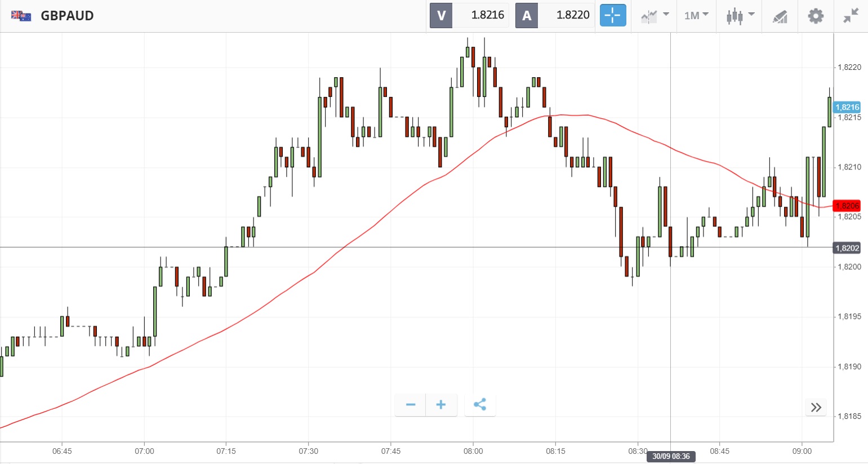Share the chart via share icon
The width and height of the screenshot is (868, 464).
coord(480,405)
